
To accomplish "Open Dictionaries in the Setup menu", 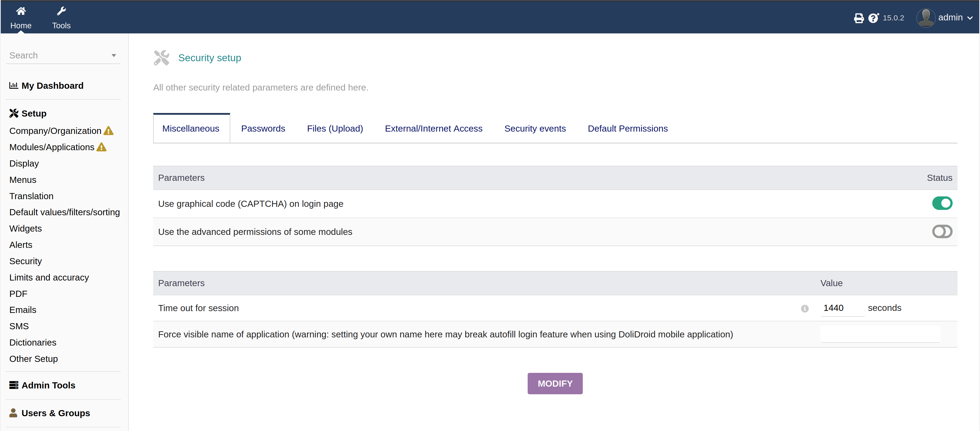I will point(33,343).
